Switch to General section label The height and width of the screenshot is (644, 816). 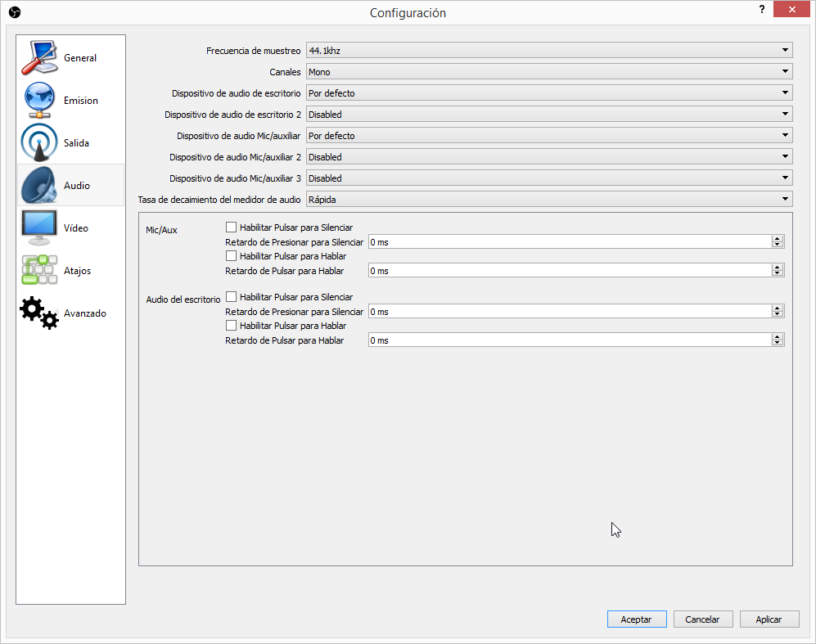pyautogui.click(x=80, y=58)
